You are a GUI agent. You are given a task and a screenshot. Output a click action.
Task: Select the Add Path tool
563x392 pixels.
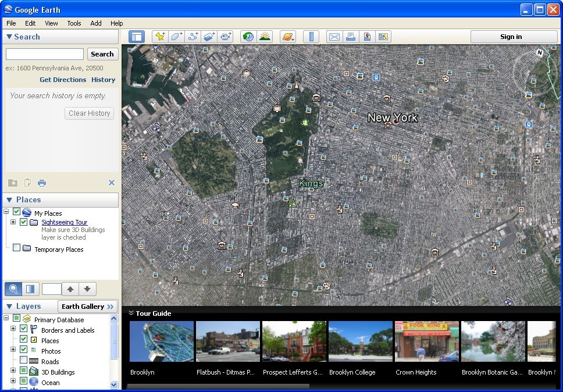[x=193, y=36]
